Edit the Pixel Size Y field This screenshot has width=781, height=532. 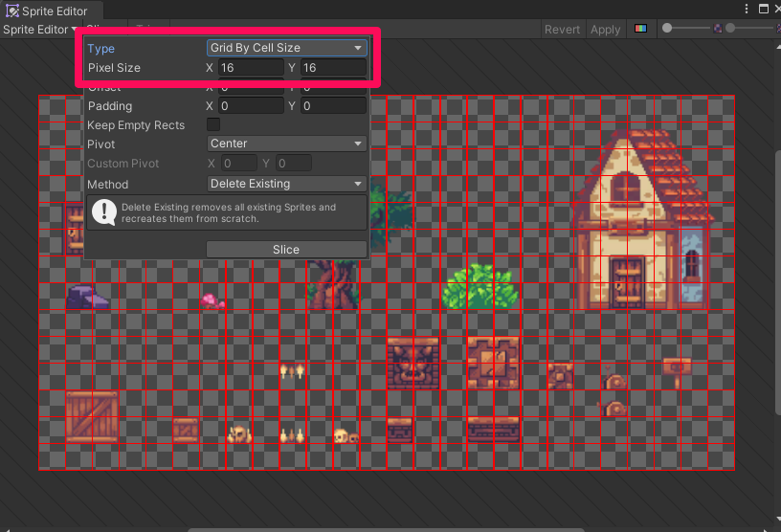click(334, 68)
